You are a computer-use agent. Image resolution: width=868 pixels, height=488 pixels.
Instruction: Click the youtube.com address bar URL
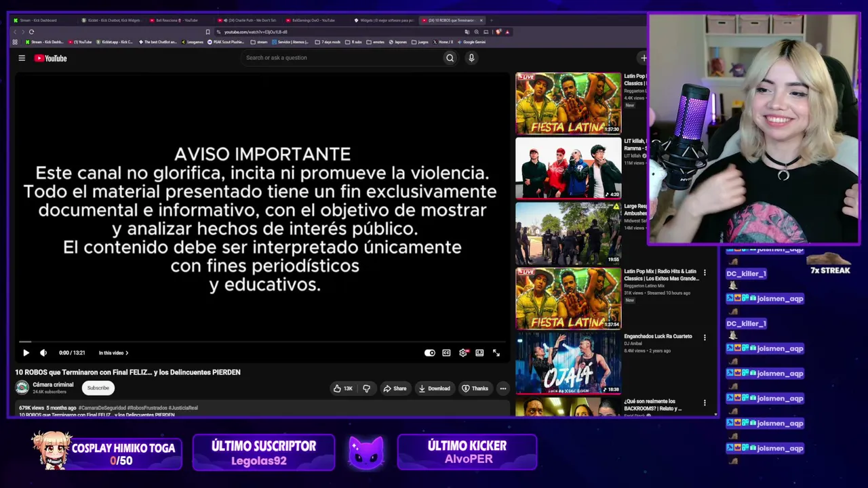(x=256, y=32)
